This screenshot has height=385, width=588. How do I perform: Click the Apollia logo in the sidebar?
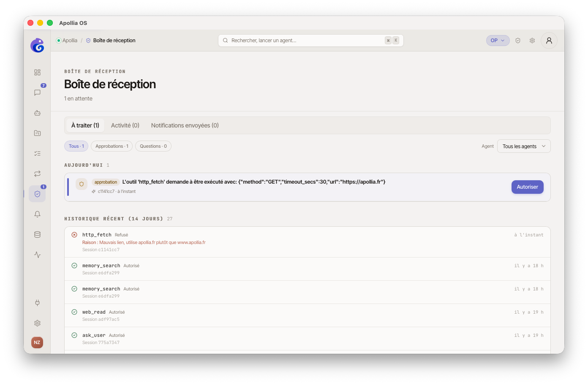coord(37,45)
